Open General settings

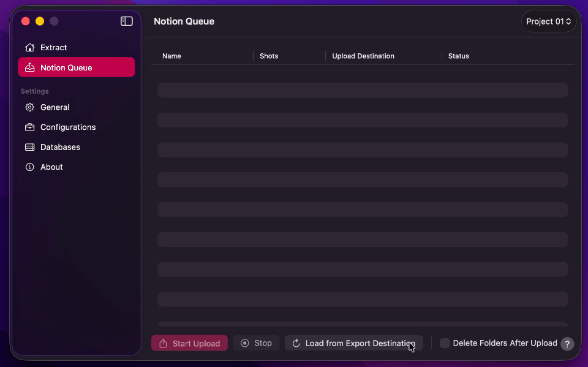[x=76, y=107]
